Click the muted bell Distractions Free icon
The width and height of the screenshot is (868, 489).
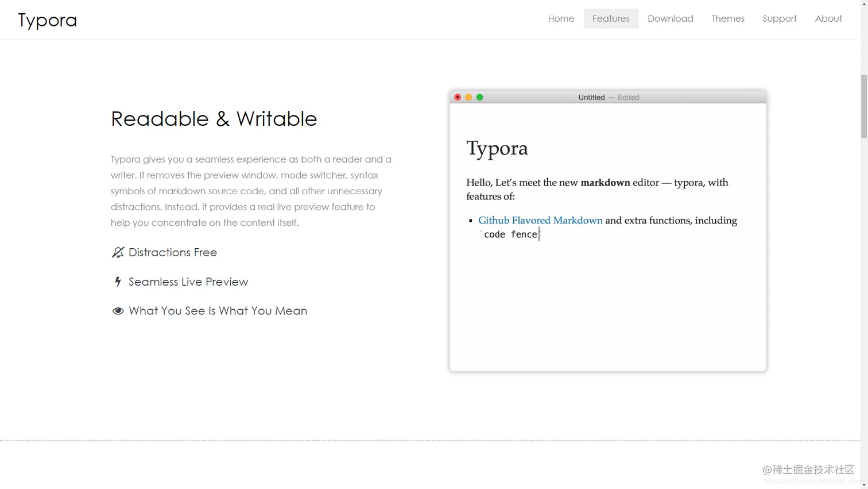coord(118,252)
